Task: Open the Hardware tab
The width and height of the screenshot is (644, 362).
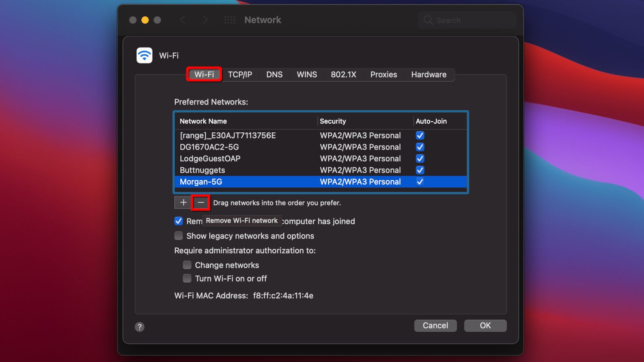Action: pos(429,74)
